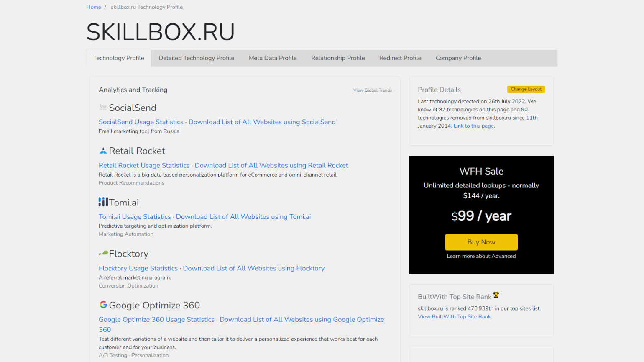Download List of All Websites using Flocktory
The height and width of the screenshot is (362, 644).
pyautogui.click(x=253, y=268)
